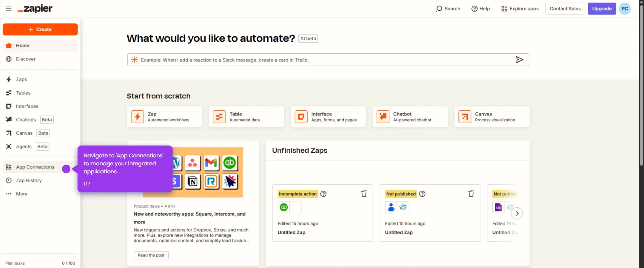
Task: Delete the first Not published zap via trash
Action: pyautogui.click(x=471, y=194)
